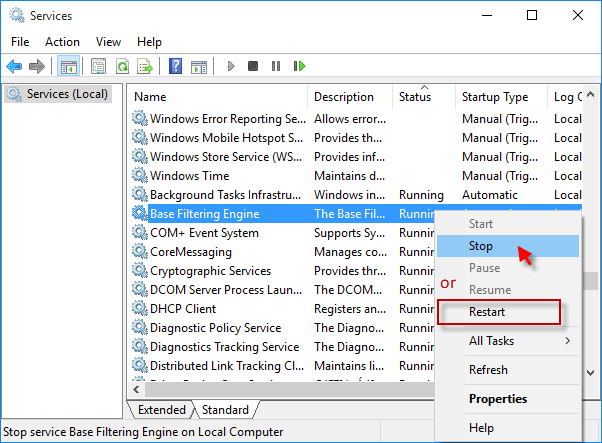Viewport: 602px width, 443px height.
Task: Click the green Refresh toolbar icon
Action: click(x=122, y=66)
